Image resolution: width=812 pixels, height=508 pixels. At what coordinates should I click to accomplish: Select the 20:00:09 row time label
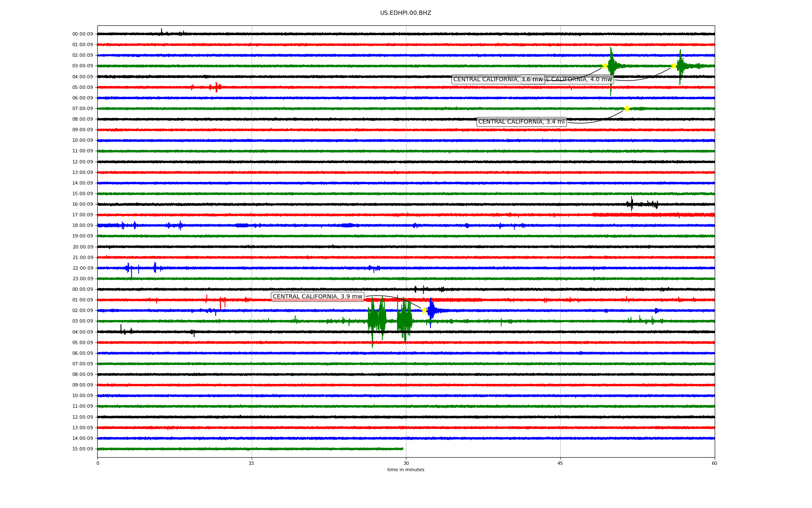(82, 247)
